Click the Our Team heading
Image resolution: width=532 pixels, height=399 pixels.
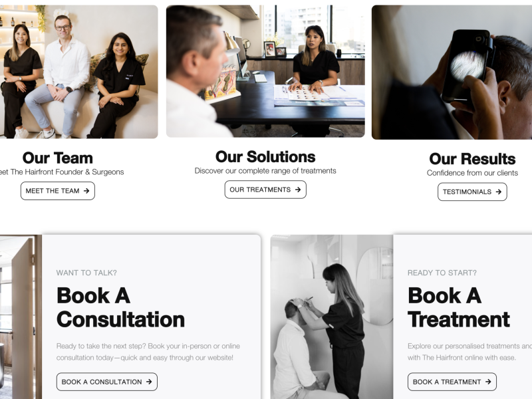pyautogui.click(x=58, y=158)
